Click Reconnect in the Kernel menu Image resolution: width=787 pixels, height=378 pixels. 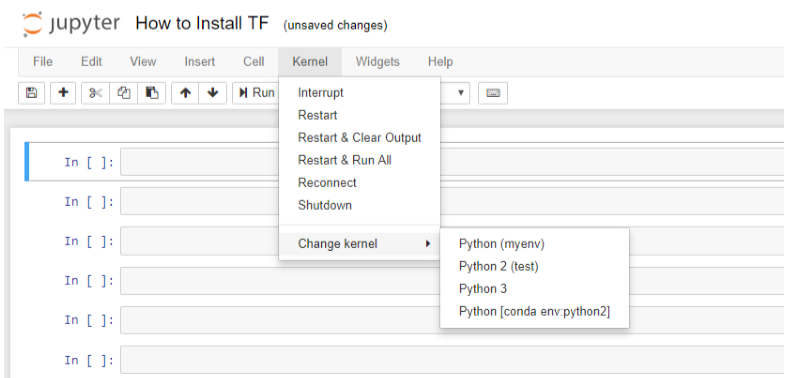coord(359,183)
